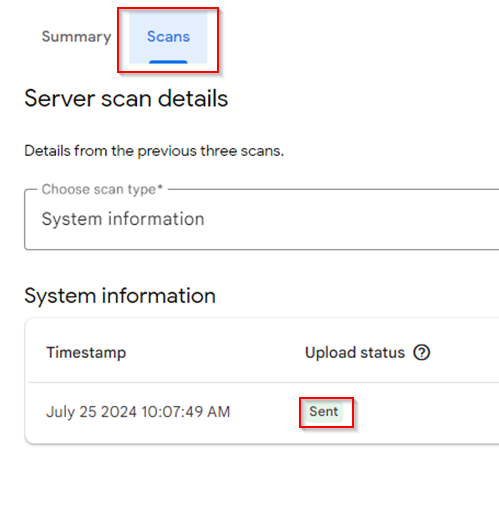Click the blue active indicator under the Scans tab

pyautogui.click(x=168, y=62)
